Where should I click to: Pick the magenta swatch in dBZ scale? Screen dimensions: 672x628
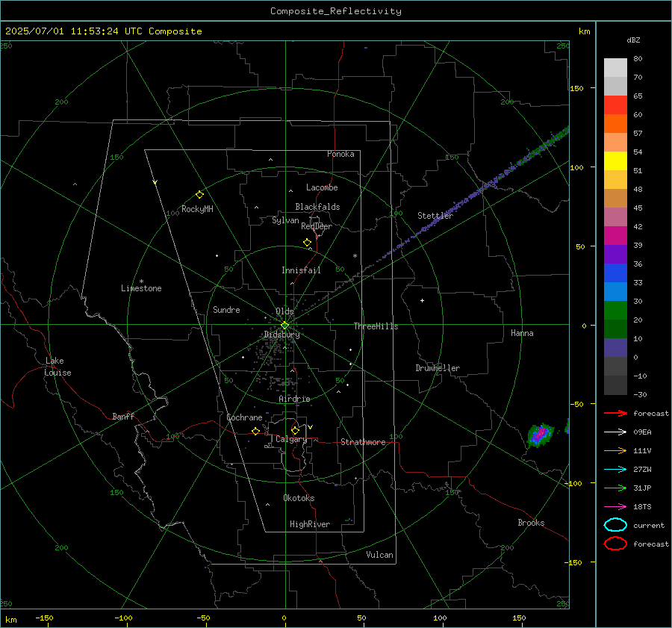615,235
